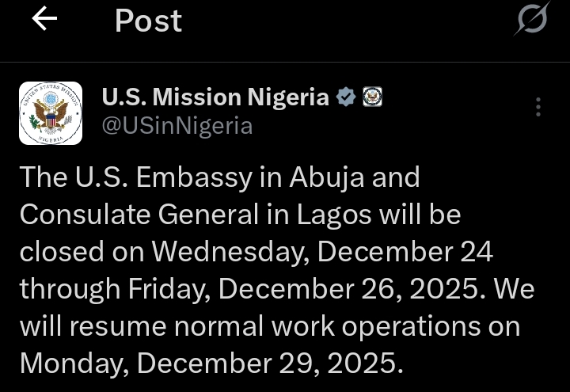Open the @USinNigeria handle

pyautogui.click(x=177, y=126)
